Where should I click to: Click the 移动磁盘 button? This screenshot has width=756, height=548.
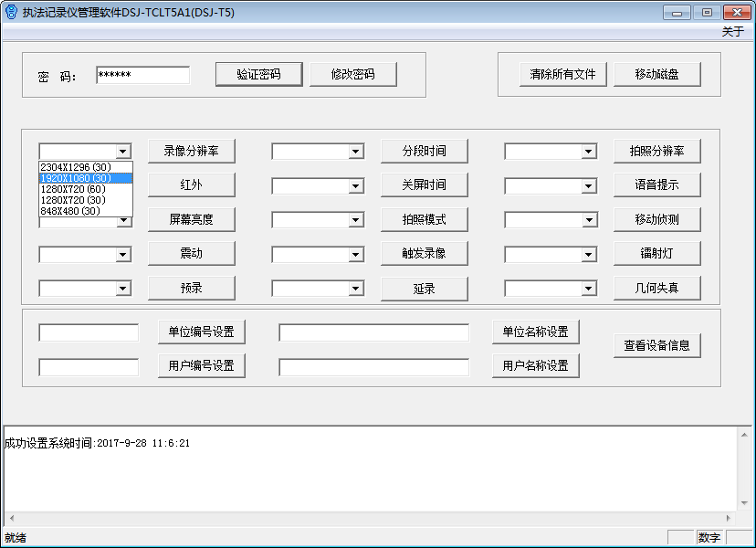657,74
